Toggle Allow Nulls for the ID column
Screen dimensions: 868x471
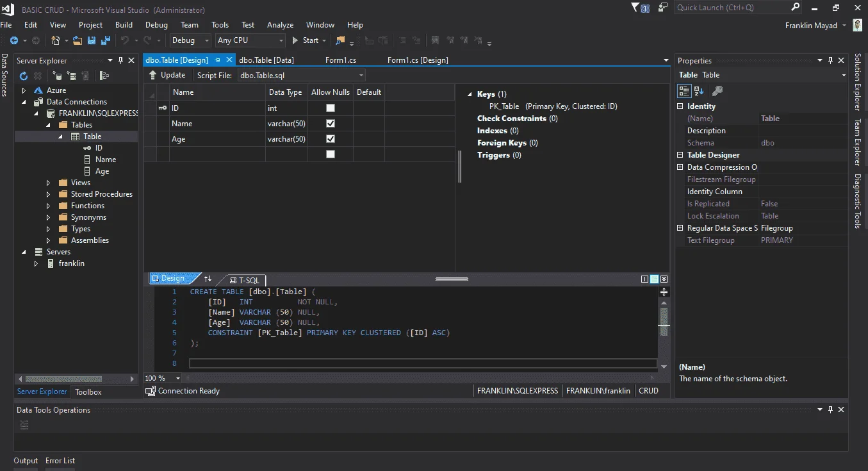331,108
